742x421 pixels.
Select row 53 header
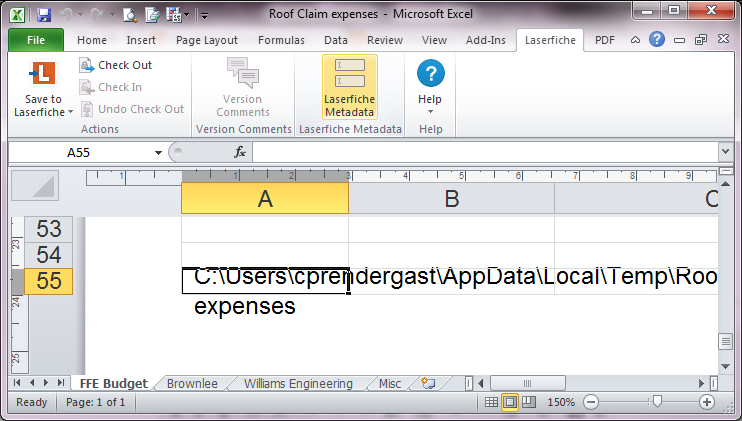[49, 229]
